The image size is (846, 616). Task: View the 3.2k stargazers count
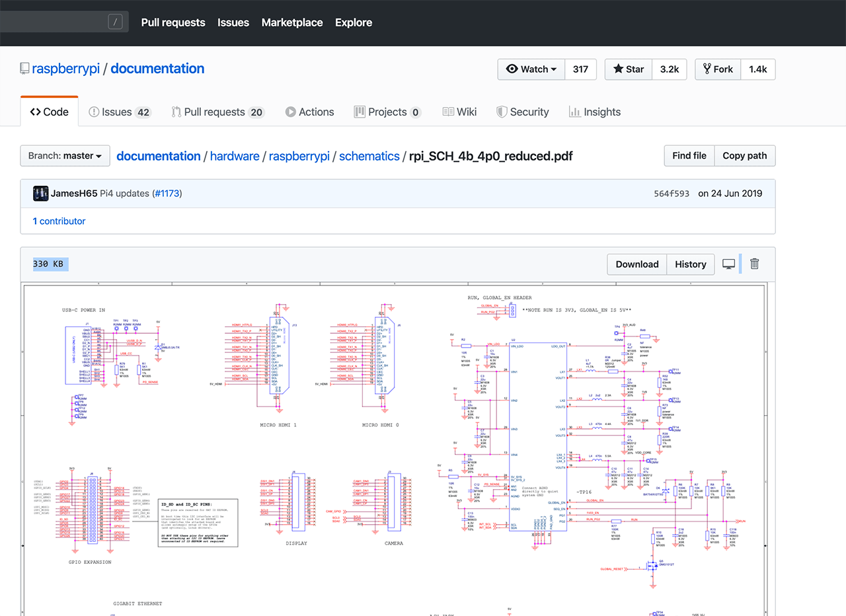pos(670,69)
